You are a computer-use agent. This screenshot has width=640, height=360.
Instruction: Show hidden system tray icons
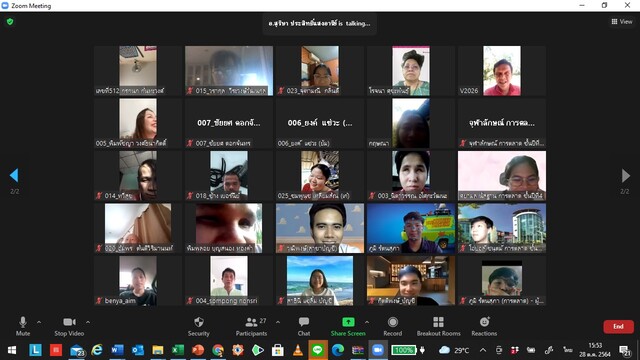click(x=483, y=350)
